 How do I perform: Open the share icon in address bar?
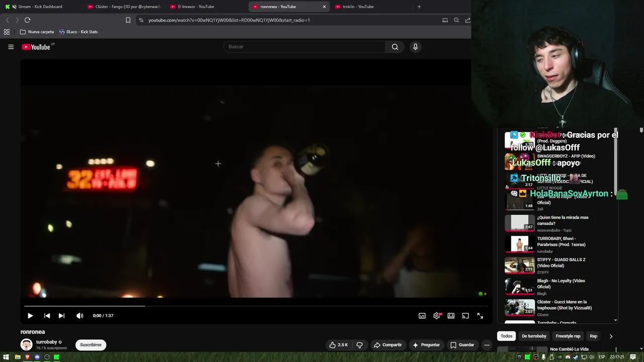(x=468, y=20)
